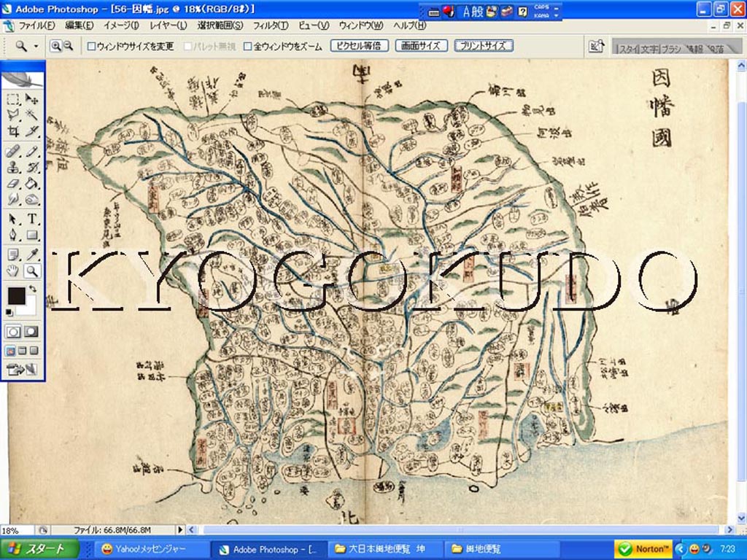Select Full Screen with Menu Bar mode
747x560 pixels.
(x=23, y=351)
